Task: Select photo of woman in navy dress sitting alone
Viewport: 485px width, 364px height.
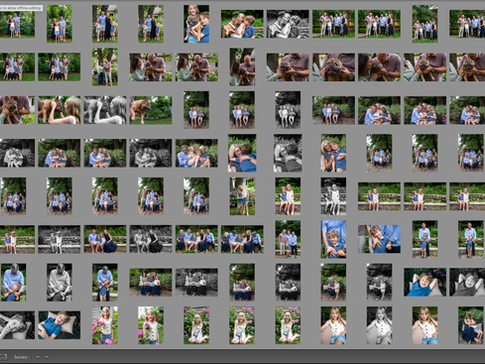Action: tap(470, 325)
